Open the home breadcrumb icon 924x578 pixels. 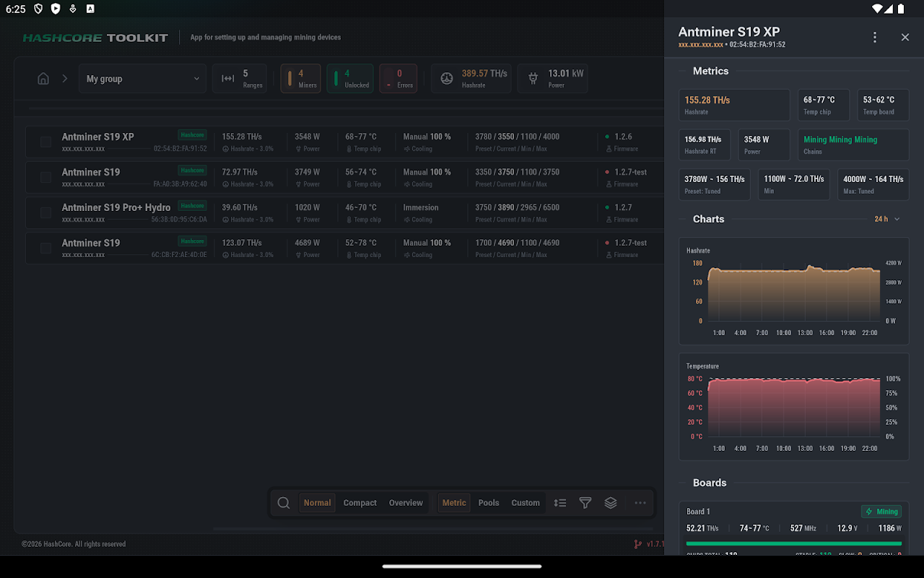43,79
